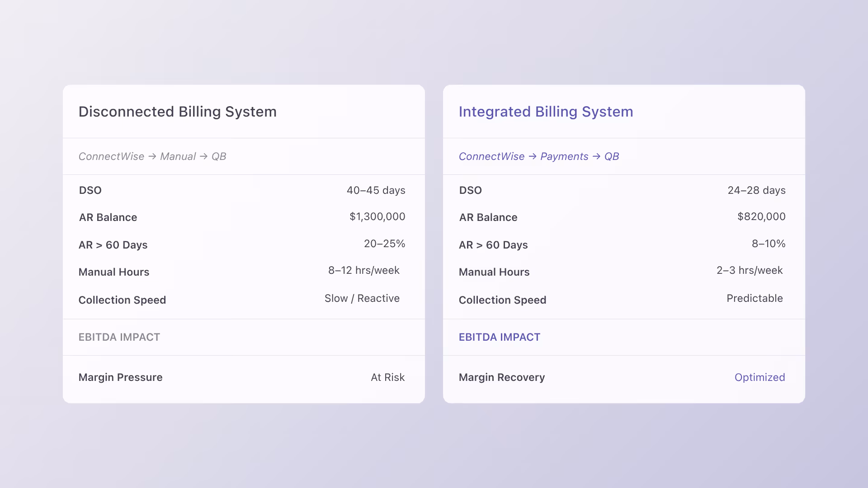Click EBITDA IMPACT in the Disconnected card
The image size is (868, 488).
coord(119,337)
